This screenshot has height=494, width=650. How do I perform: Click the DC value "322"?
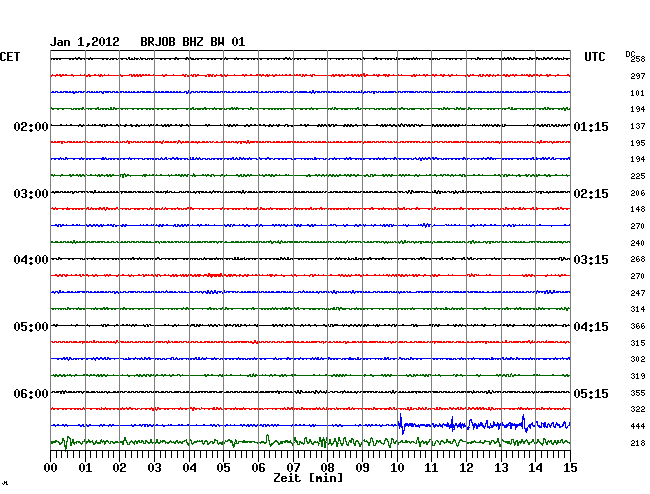[638, 409]
